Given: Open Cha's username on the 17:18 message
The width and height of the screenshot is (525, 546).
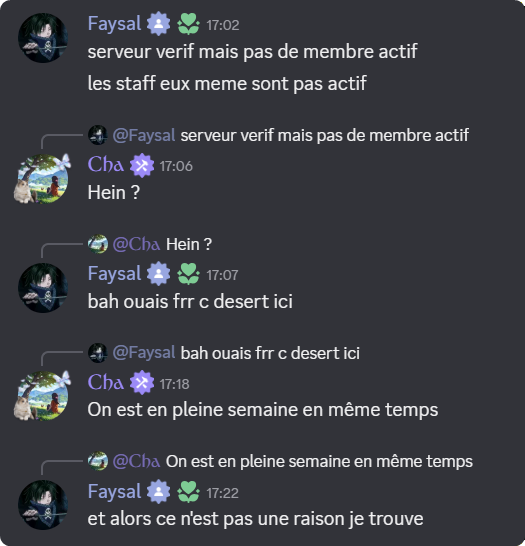Looking at the screenshot, I should click(105, 382).
